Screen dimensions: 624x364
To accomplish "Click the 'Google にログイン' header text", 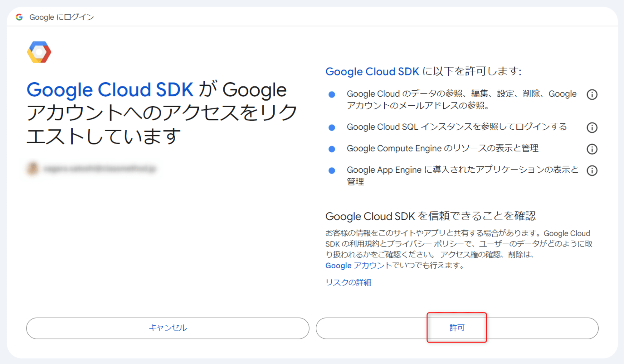I will click(62, 17).
